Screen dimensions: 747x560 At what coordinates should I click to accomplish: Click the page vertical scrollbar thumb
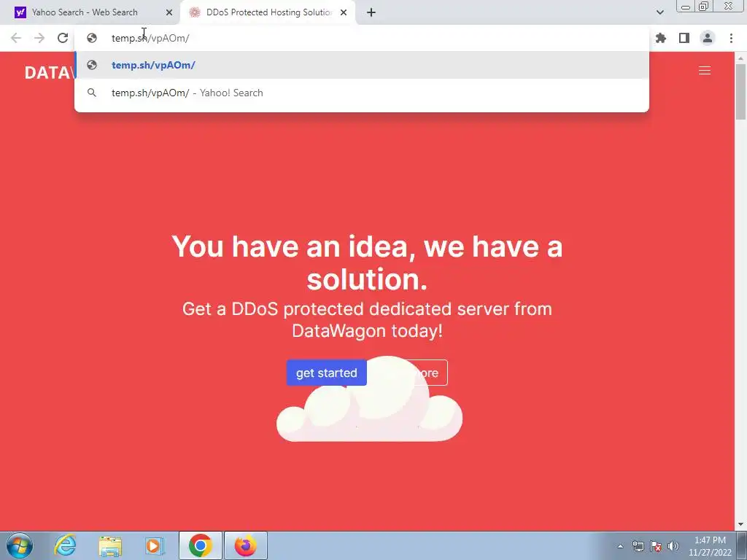point(741,92)
